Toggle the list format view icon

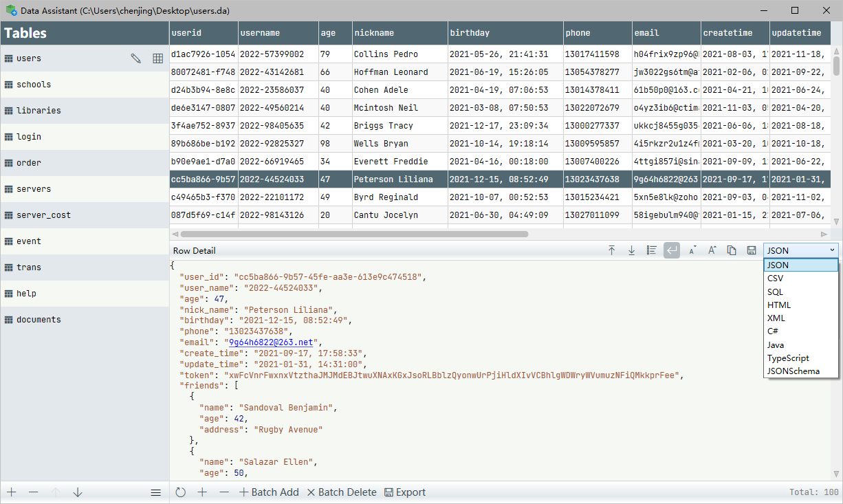651,250
